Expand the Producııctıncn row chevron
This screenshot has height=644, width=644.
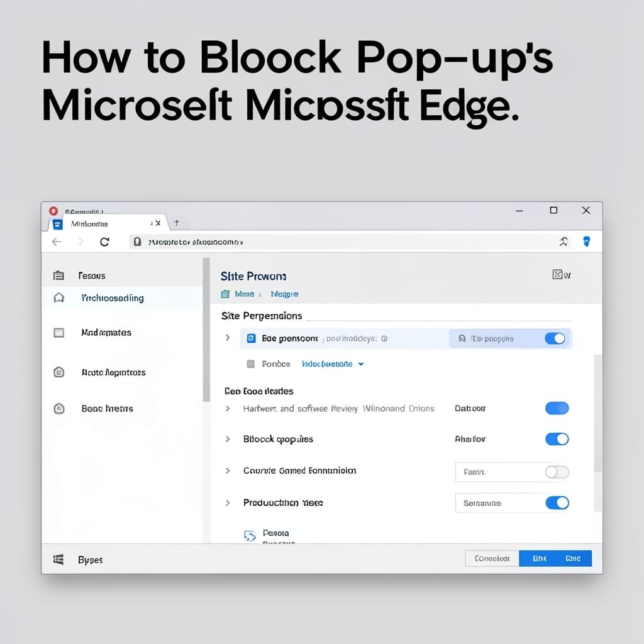click(x=228, y=502)
